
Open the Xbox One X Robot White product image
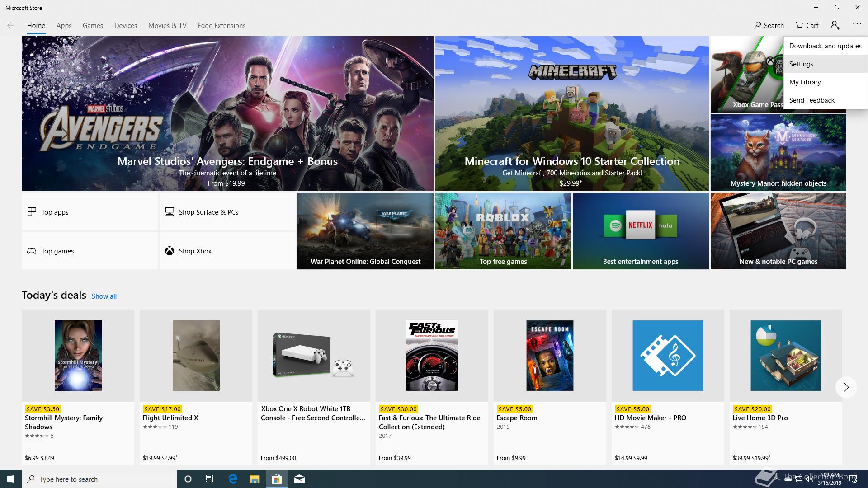[x=314, y=356]
